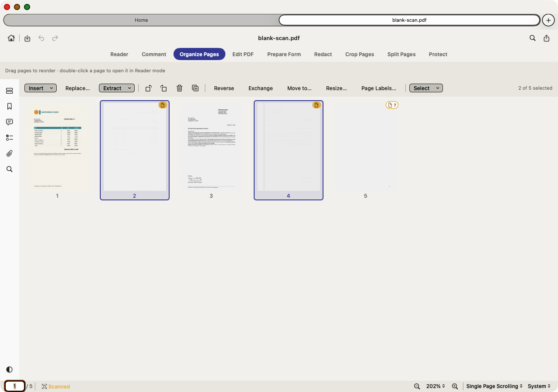Viewport: 558px width, 392px height.
Task: Open the sidebar search panel
Action: point(10,169)
